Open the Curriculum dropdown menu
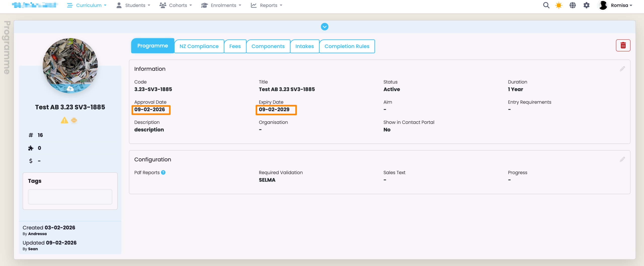This screenshot has height=266, width=644. [87, 5]
